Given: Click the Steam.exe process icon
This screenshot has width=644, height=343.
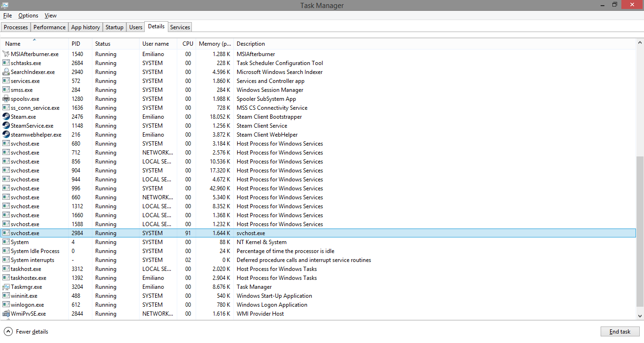Looking at the screenshot, I should (x=7, y=116).
